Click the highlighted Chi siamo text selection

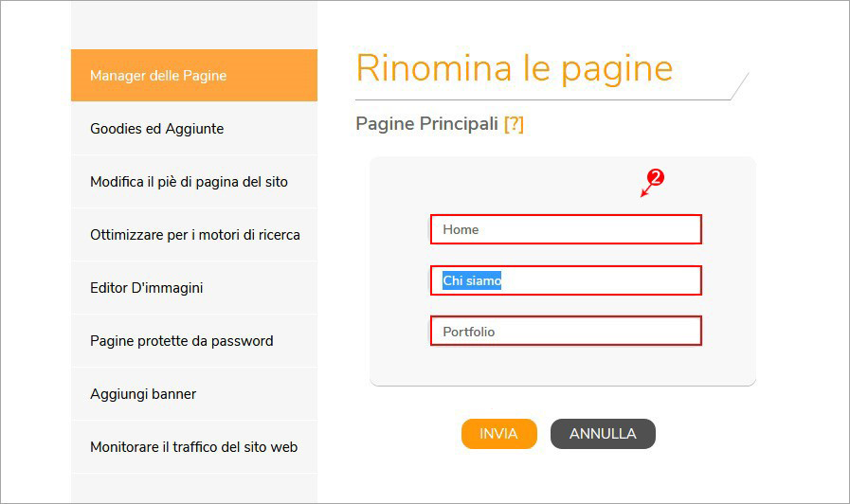pyautogui.click(x=472, y=280)
